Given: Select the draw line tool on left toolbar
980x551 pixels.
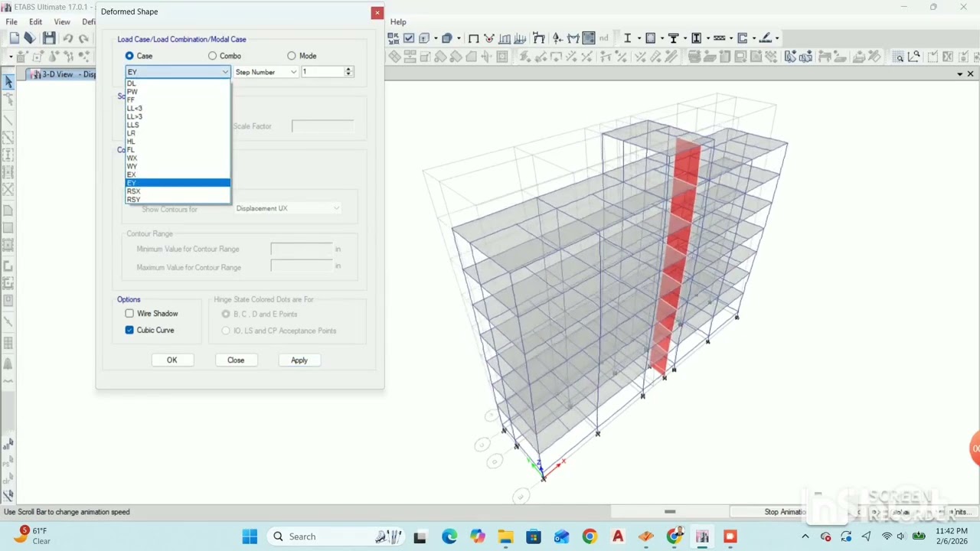Looking at the screenshot, I should click(x=8, y=121).
